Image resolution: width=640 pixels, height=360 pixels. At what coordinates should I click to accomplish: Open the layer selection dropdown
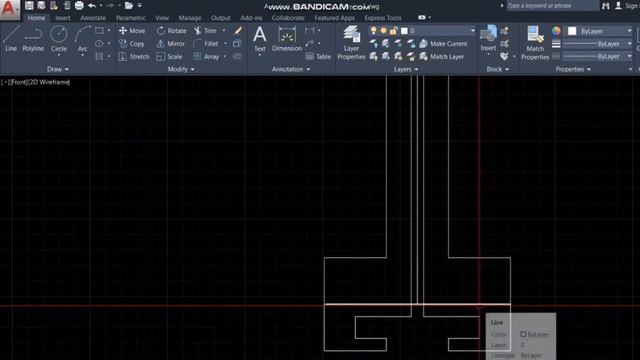click(x=473, y=31)
